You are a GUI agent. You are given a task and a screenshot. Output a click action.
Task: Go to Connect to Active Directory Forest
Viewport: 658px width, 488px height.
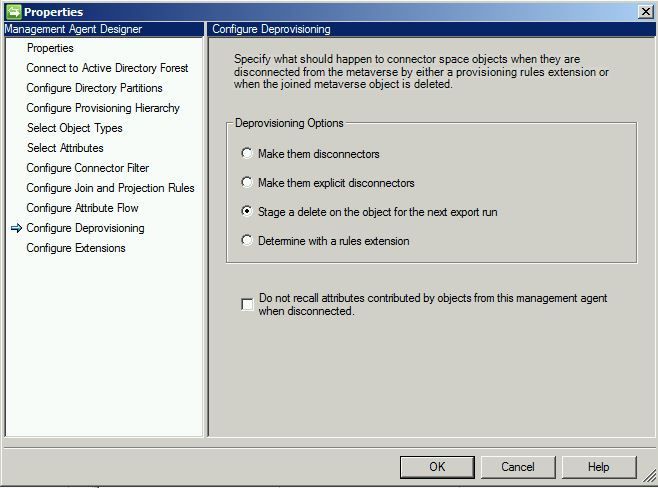tap(107, 68)
